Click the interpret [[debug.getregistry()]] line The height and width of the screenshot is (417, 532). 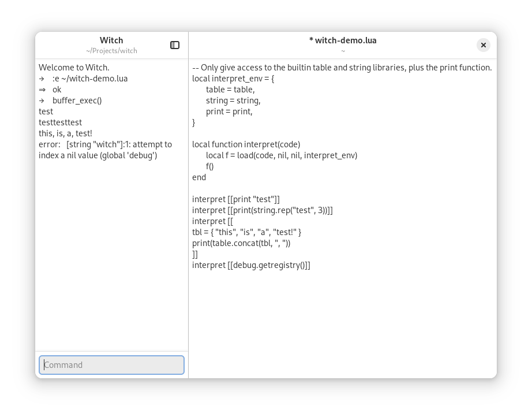coord(251,265)
